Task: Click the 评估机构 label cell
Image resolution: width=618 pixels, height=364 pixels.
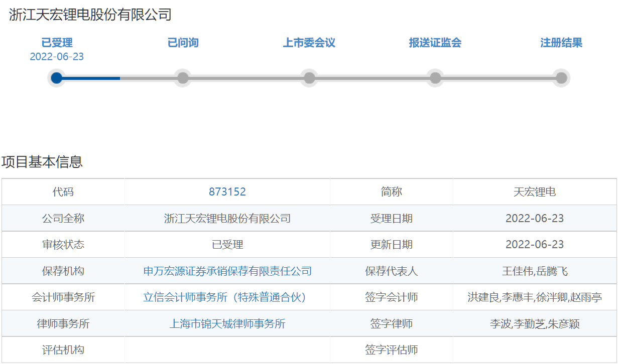Action: tap(63, 350)
